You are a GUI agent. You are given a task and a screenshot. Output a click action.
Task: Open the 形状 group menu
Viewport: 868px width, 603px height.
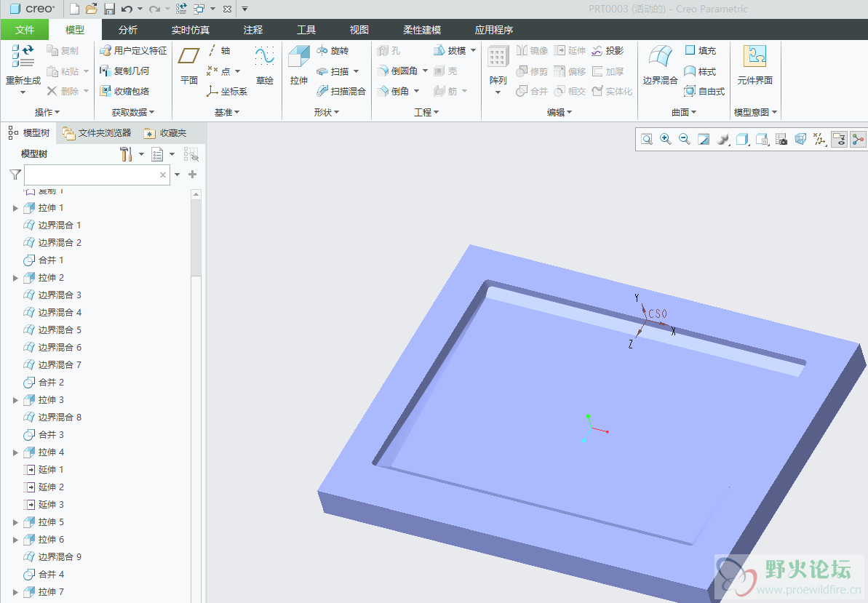coord(326,112)
